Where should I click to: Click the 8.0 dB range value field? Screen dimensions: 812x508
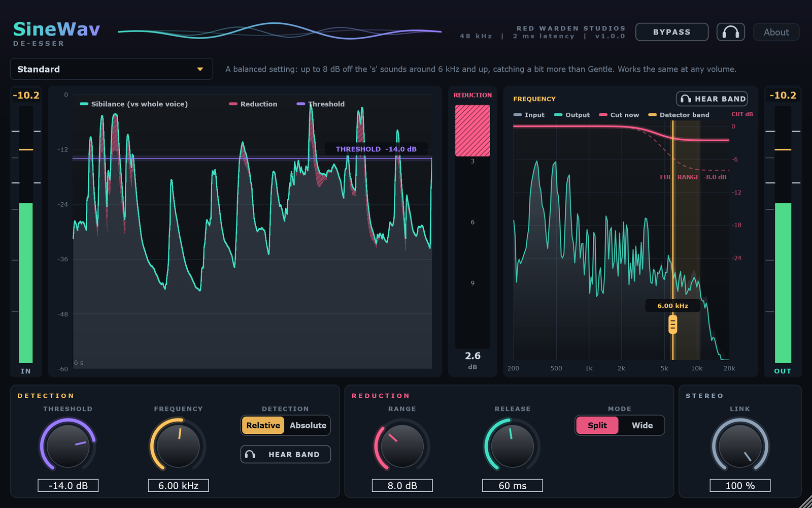[402, 486]
